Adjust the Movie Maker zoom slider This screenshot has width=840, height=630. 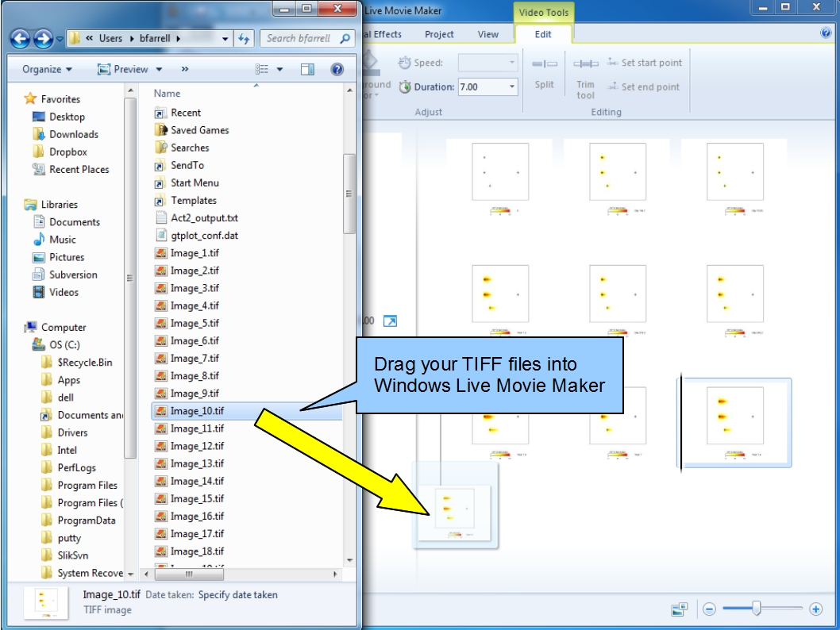pyautogui.click(x=757, y=609)
